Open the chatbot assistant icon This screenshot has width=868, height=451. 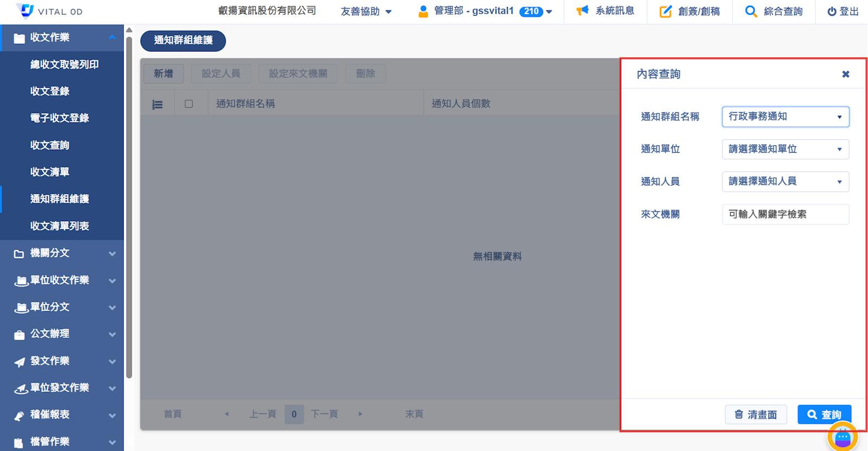(x=843, y=437)
